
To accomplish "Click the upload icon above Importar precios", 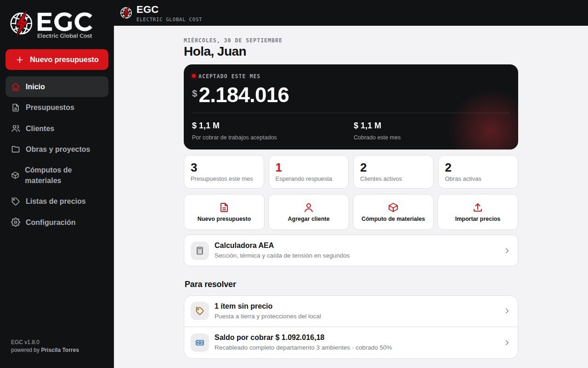I will coord(478,207).
